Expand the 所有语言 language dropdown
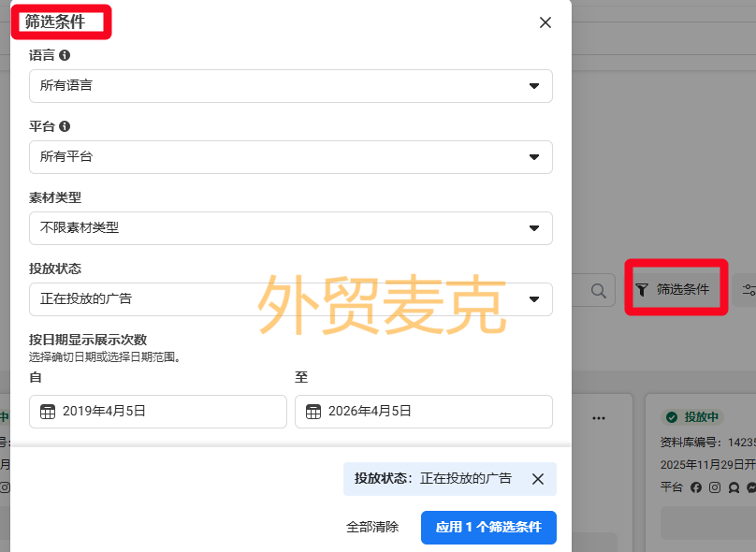 tap(290, 86)
